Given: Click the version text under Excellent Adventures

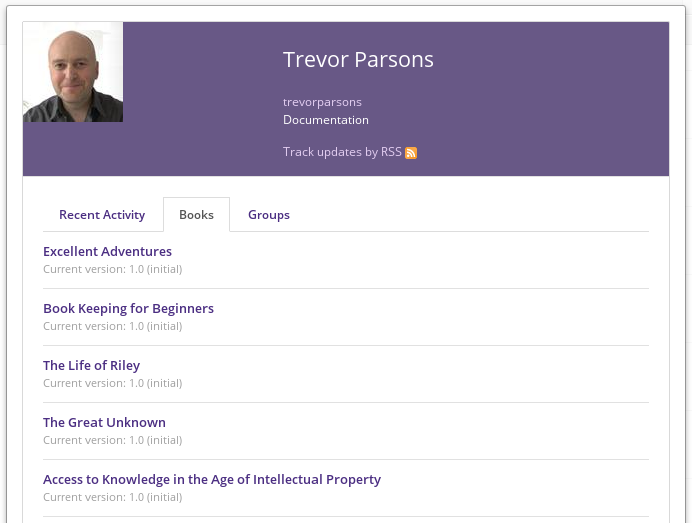Looking at the screenshot, I should click(x=113, y=269).
